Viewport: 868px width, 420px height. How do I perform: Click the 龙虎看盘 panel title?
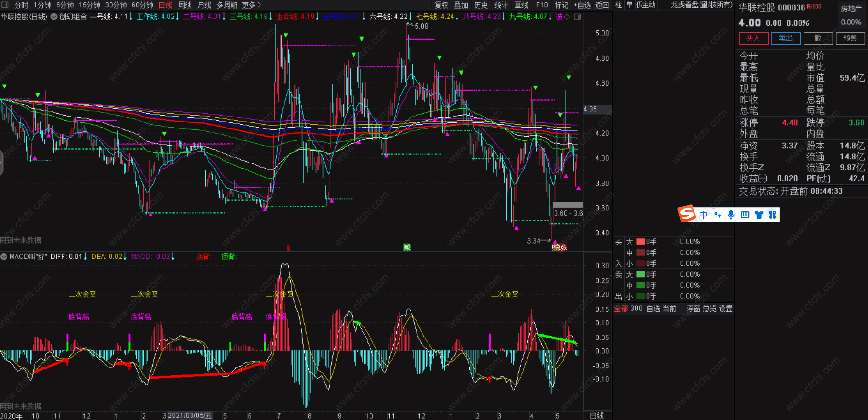coord(701,5)
